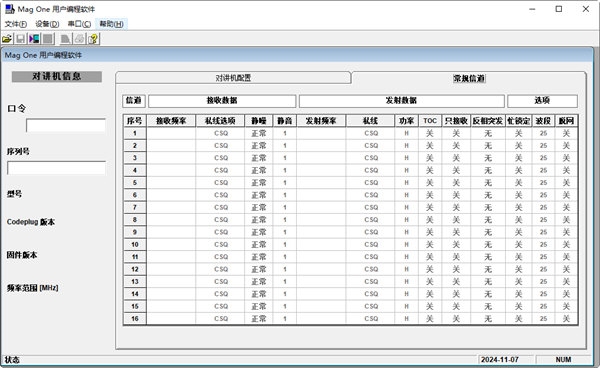Toggle 脱网 关 cell in row 2
Image resolution: width=600 pixels, height=368 pixels.
click(566, 146)
